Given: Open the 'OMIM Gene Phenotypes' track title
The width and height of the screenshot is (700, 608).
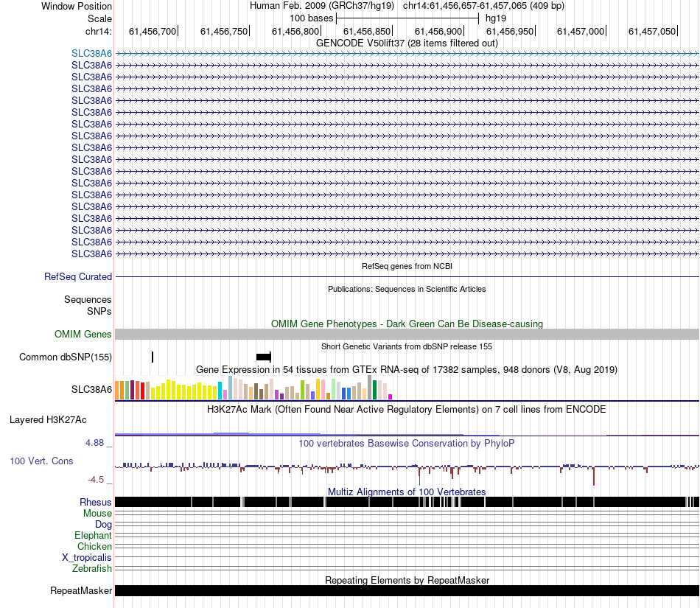Looking at the screenshot, I should coord(407,324).
